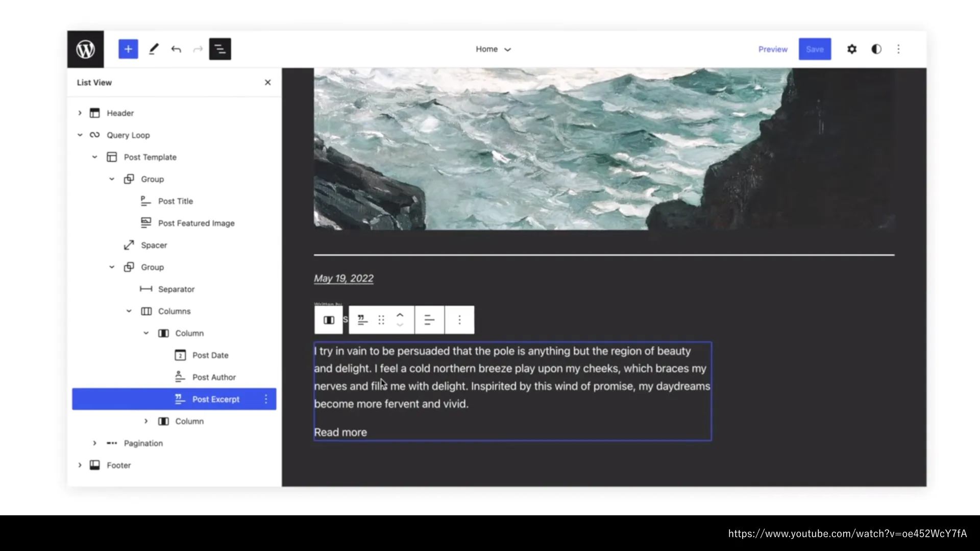980x551 pixels.
Task: Collapse the Query Loop tree item
Action: [80, 135]
